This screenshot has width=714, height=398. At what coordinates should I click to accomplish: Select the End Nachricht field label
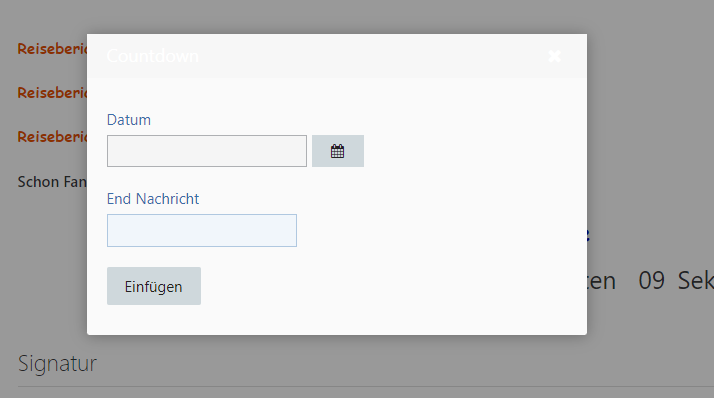pyautogui.click(x=153, y=199)
